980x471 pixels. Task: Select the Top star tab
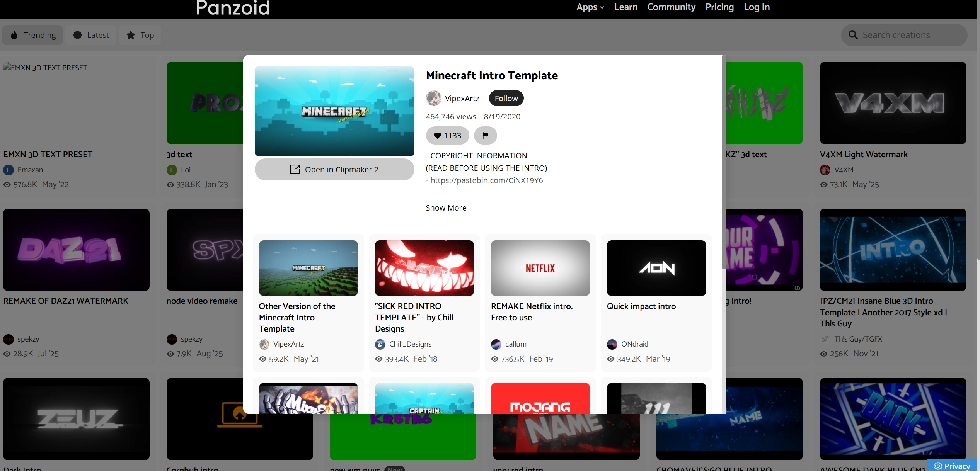click(140, 35)
